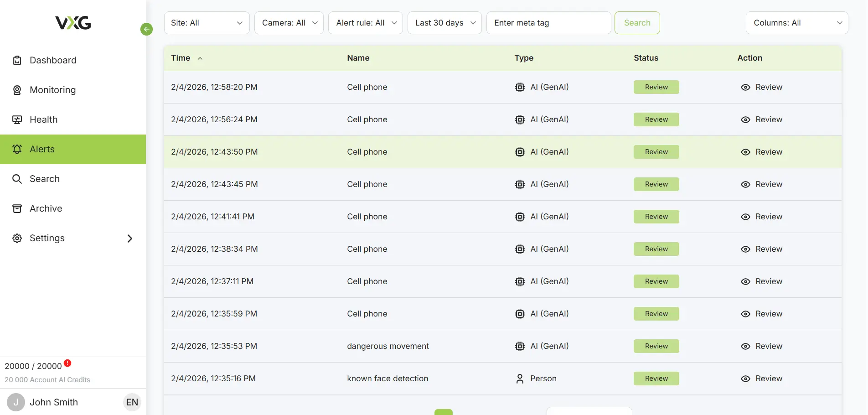Open the Health page

point(73,119)
